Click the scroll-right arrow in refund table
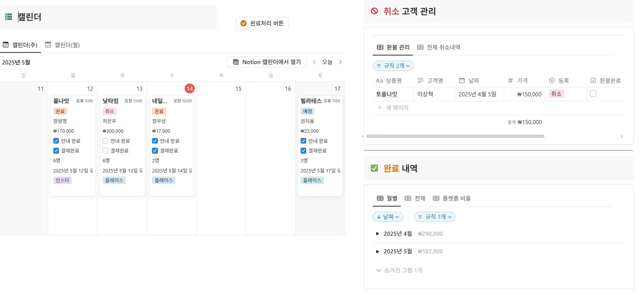 point(622,136)
